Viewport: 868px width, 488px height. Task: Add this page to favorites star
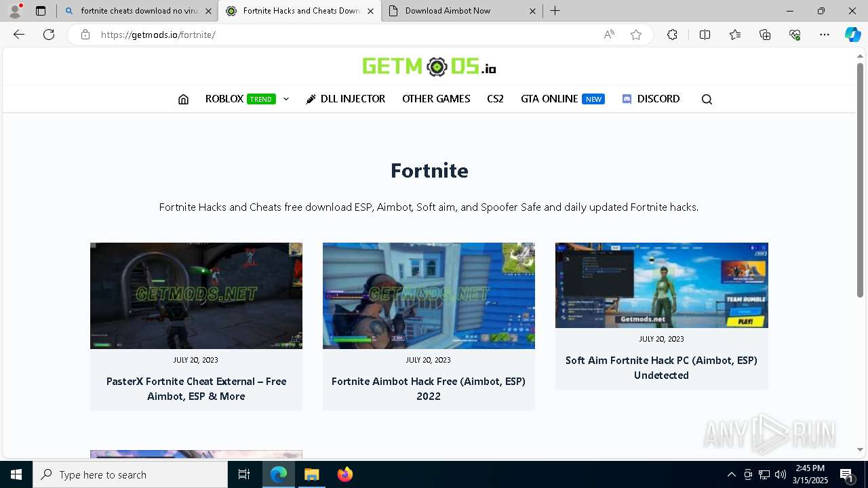click(636, 35)
